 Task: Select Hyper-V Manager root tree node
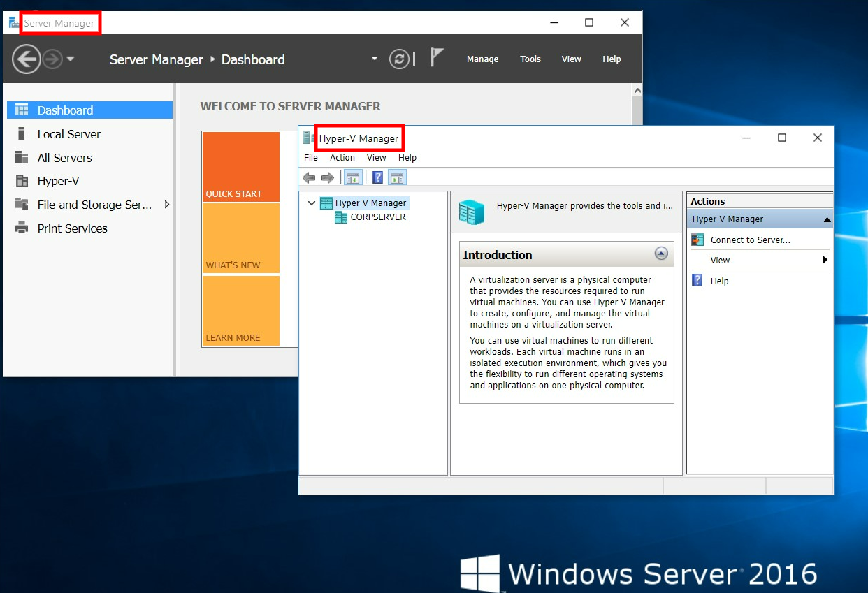(370, 203)
